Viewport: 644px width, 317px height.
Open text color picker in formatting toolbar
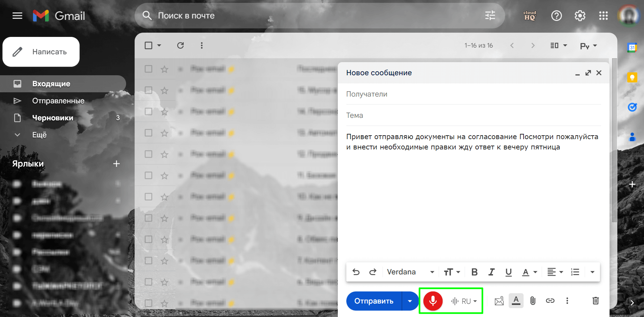[x=529, y=272]
